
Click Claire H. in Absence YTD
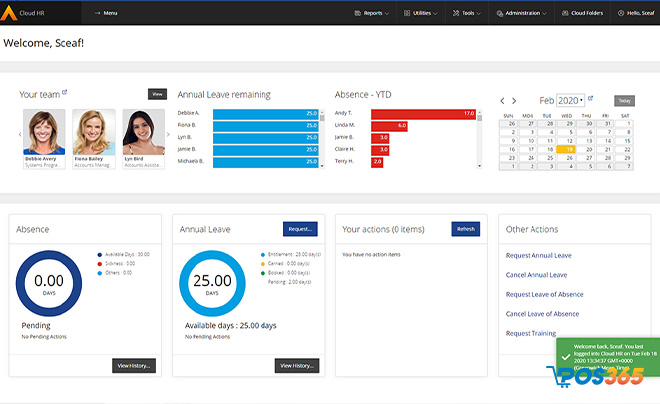tap(345, 149)
